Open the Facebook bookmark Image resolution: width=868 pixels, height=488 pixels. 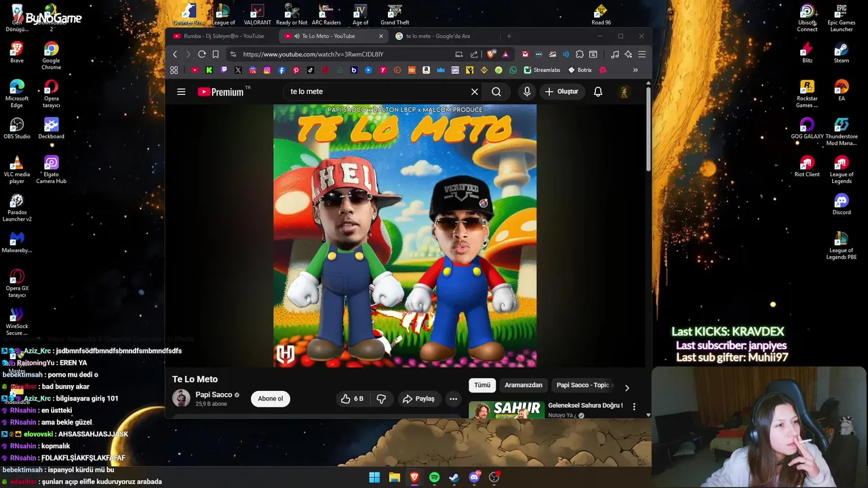coord(282,70)
